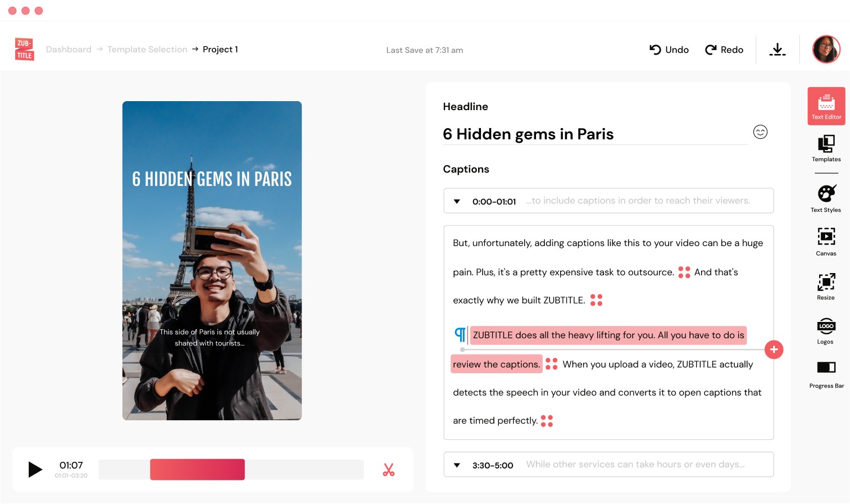
Task: Open the Templates panel
Action: coord(826,148)
